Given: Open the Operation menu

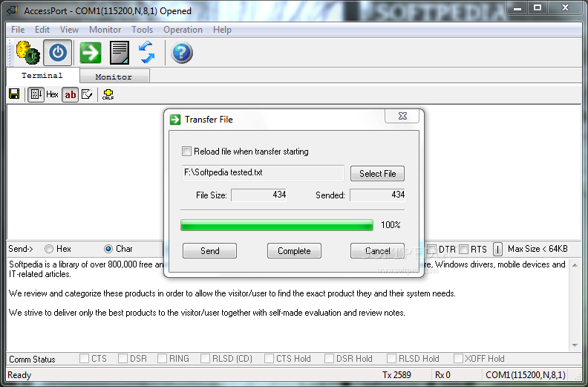Looking at the screenshot, I should [183, 30].
